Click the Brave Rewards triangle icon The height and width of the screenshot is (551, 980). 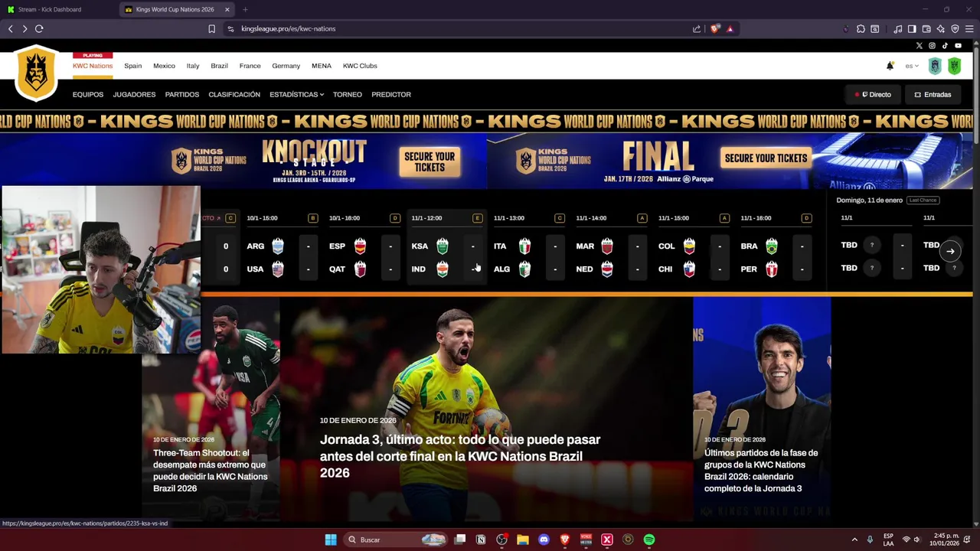point(730,29)
